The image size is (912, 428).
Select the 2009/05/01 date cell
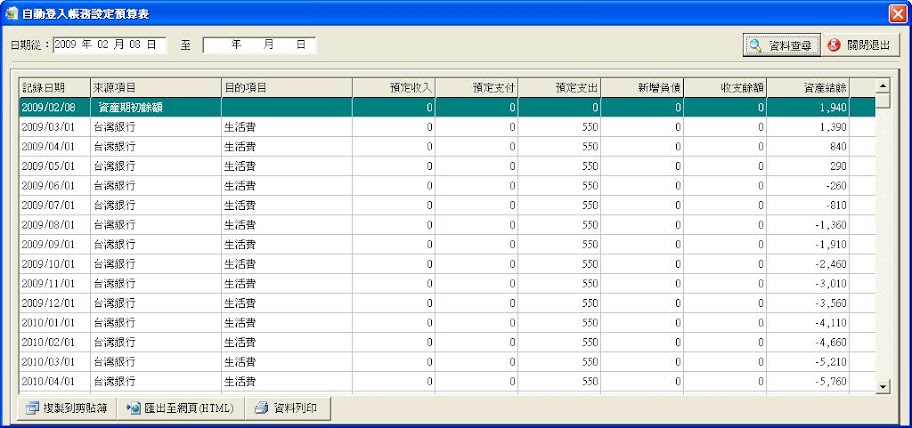pos(55,166)
